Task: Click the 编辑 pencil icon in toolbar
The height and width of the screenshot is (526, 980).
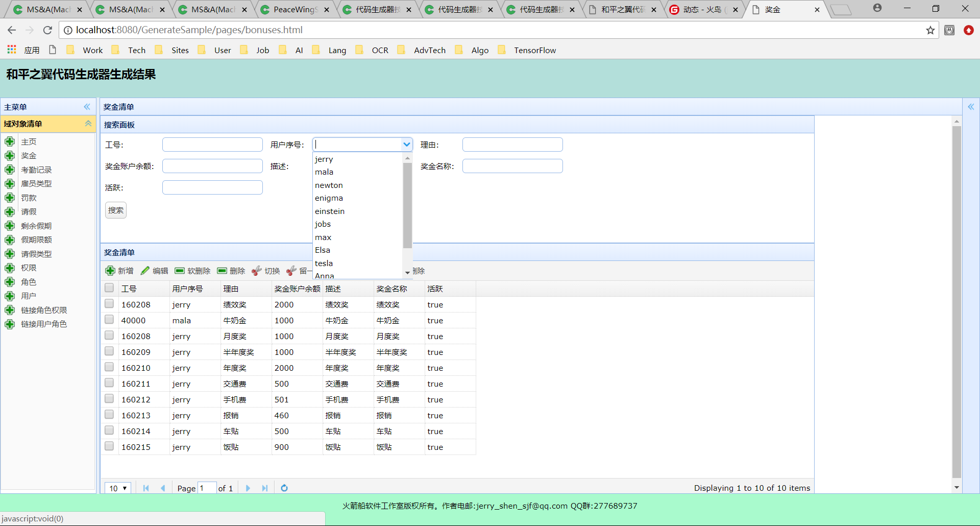Action: [x=145, y=271]
